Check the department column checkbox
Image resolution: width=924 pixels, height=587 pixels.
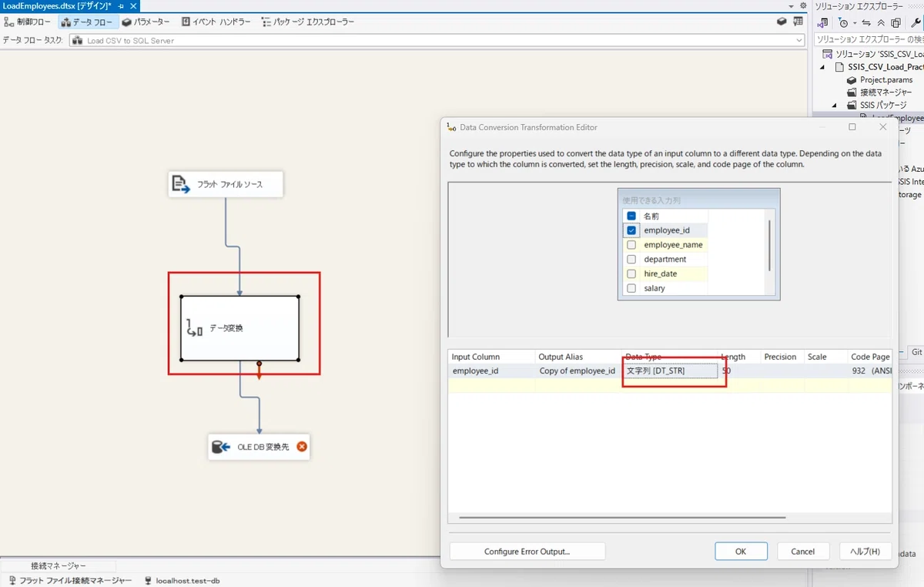point(631,260)
